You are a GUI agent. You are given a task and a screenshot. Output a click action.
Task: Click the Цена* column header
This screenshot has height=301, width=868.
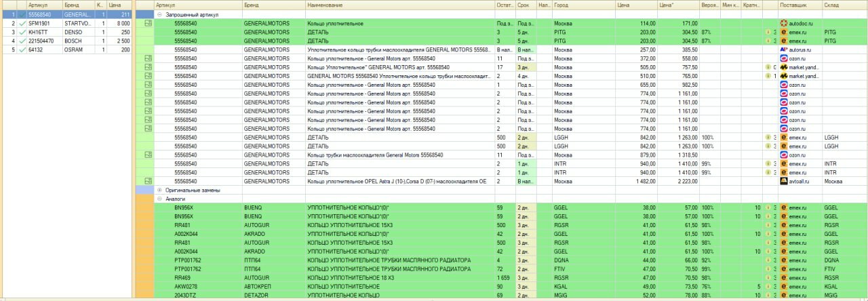click(679, 5)
